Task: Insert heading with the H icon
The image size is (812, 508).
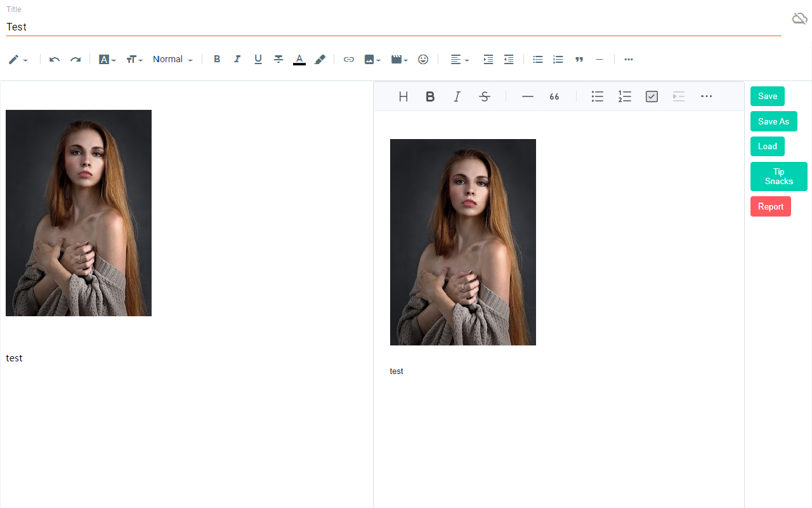Action: tap(403, 97)
